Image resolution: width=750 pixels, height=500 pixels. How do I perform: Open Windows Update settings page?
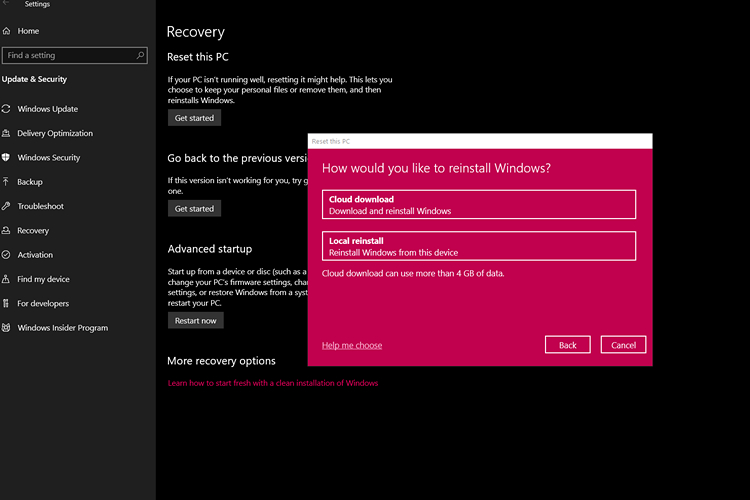coord(48,109)
